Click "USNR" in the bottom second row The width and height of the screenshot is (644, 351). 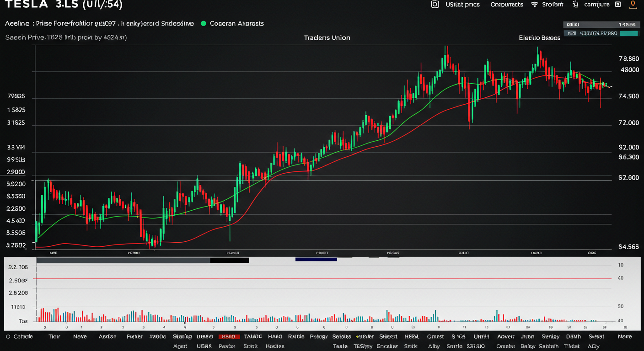204,346
